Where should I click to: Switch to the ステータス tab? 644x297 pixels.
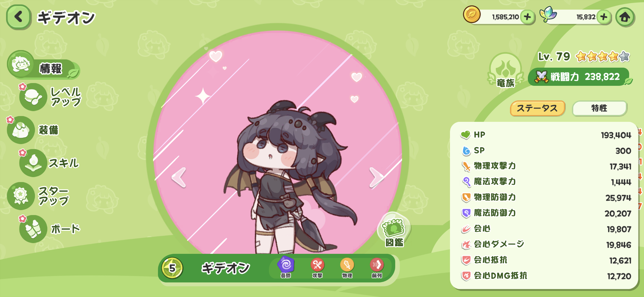click(537, 108)
